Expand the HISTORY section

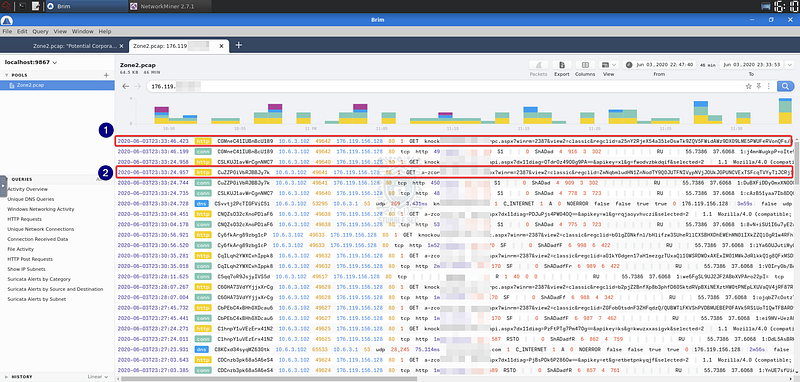pos(6,376)
